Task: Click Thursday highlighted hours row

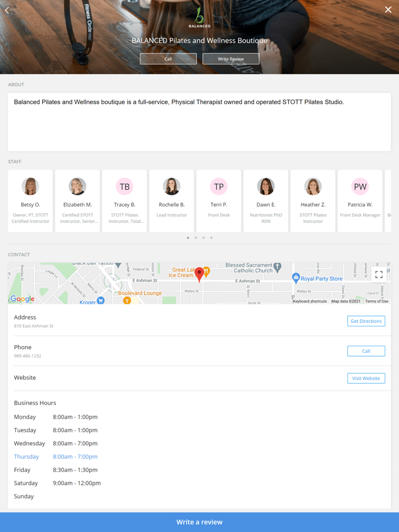Action: [x=56, y=457]
